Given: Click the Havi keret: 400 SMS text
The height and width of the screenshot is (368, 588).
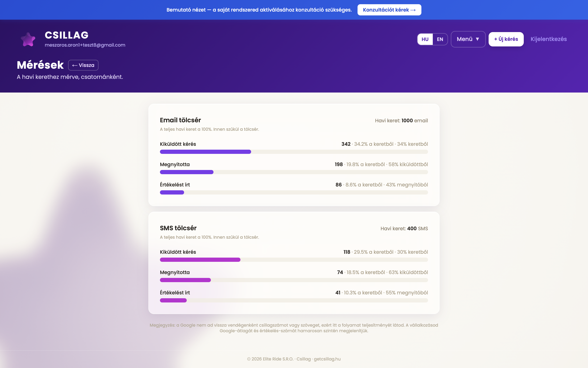Looking at the screenshot, I should [404, 229].
